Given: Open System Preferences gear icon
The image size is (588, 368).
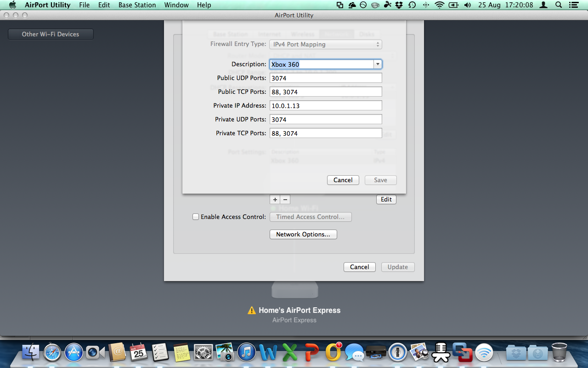Looking at the screenshot, I should pos(203,352).
